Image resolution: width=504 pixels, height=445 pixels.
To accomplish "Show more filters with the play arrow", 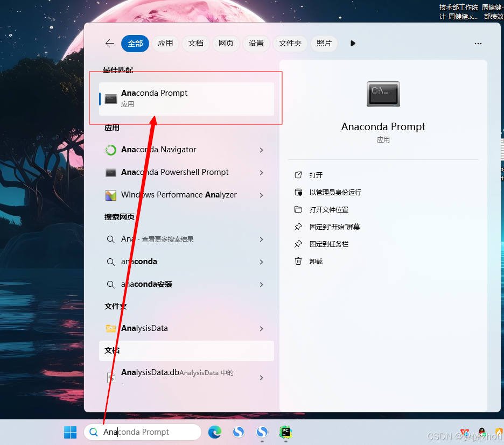I will pyautogui.click(x=353, y=44).
